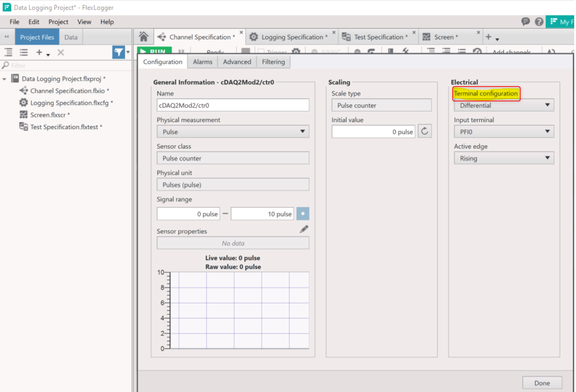The width and height of the screenshot is (576, 392).
Task: Edit the Initial value field
Action: point(373,132)
